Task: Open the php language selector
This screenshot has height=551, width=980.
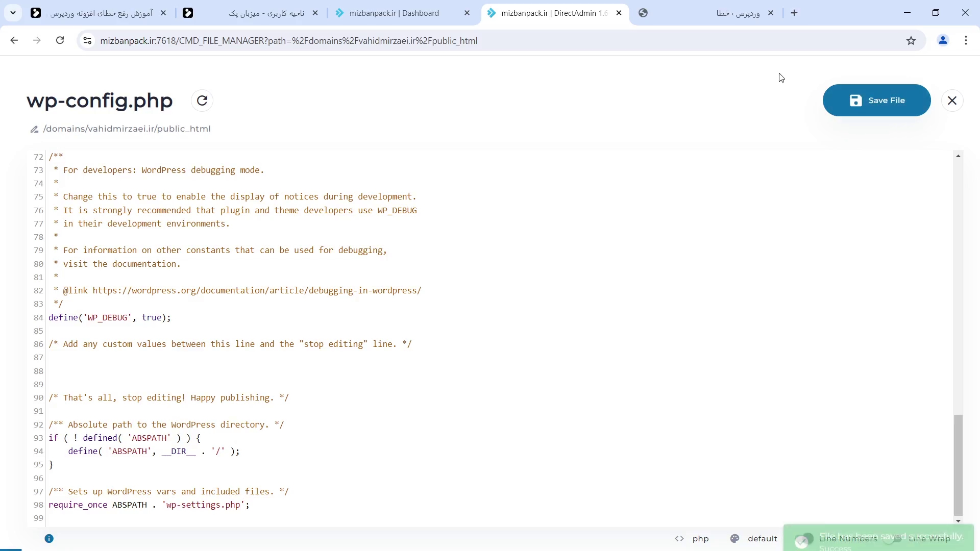Action: [700, 539]
